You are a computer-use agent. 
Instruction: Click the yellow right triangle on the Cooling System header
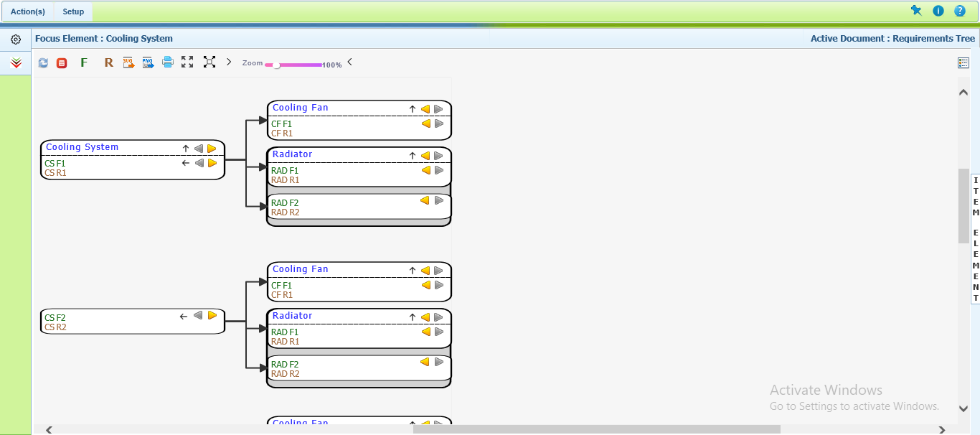point(212,149)
